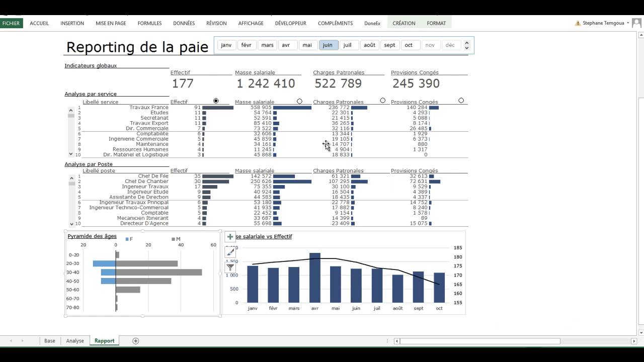Image resolution: width=644 pixels, height=362 pixels.
Task: Click the Chef De Chantier poste row
Action: point(272,181)
